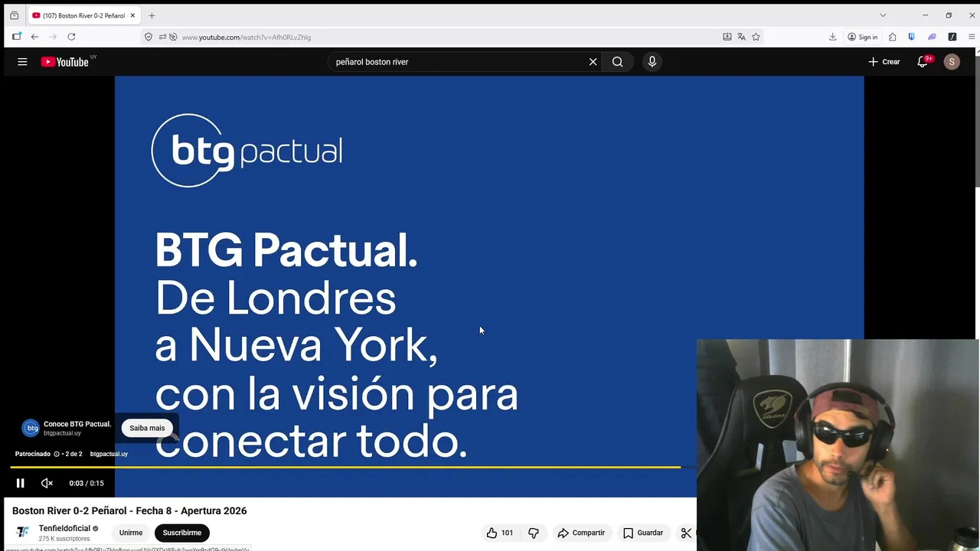Image resolution: width=980 pixels, height=551 pixels.
Task: Select the Boston River 0-2 Peñarol tab
Action: tap(84, 15)
